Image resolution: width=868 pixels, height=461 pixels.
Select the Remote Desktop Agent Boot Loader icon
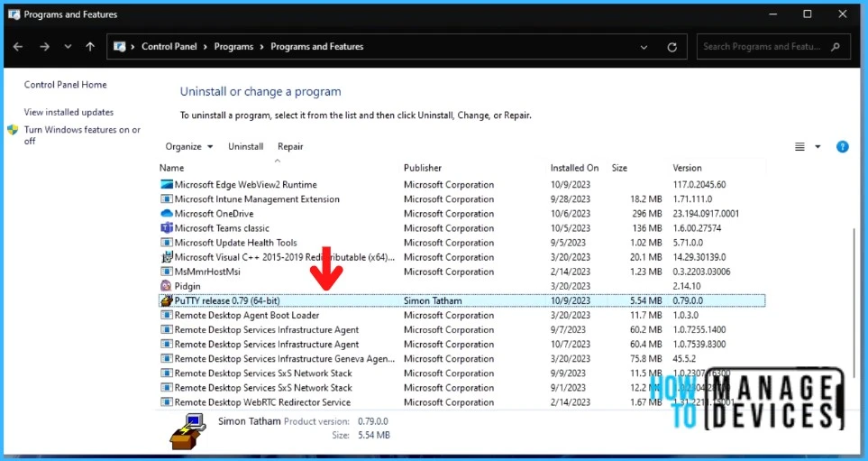167,315
